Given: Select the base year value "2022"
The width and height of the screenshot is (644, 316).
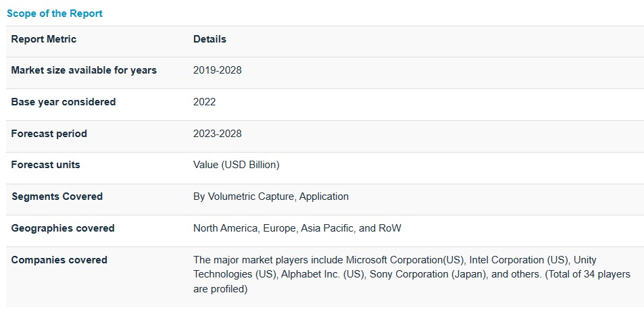Looking at the screenshot, I should (204, 102).
